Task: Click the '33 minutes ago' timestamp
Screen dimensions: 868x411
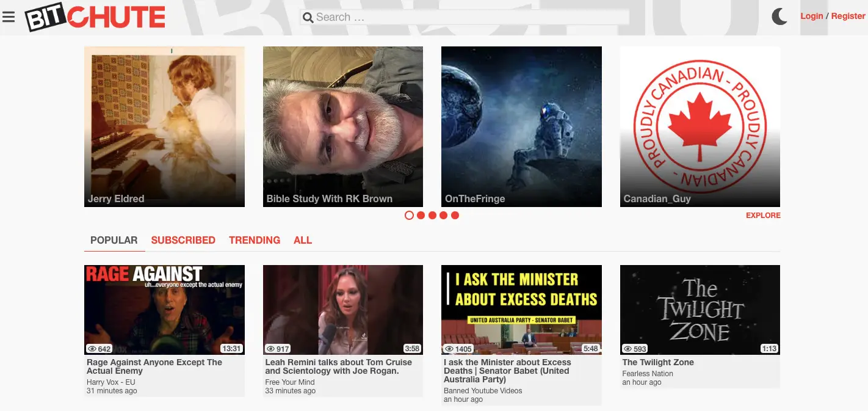Action: (291, 391)
